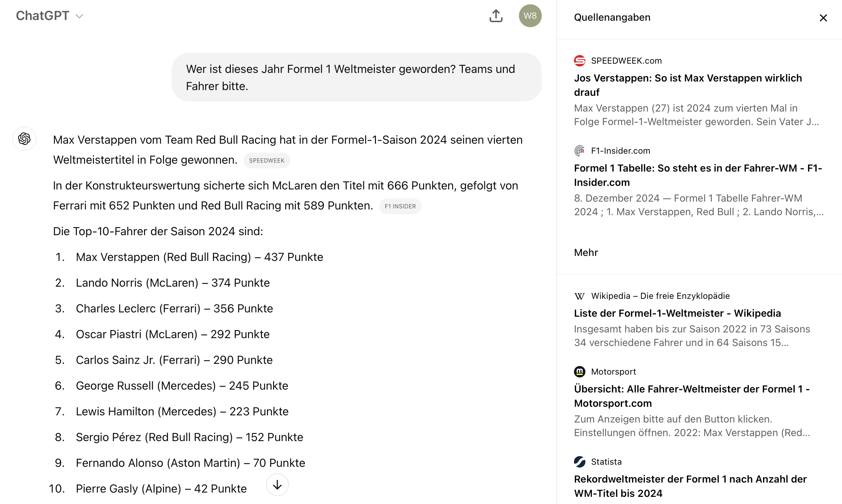Open Rekordweltmeister der Formel 1 Statista link
The image size is (842, 504).
[690, 486]
